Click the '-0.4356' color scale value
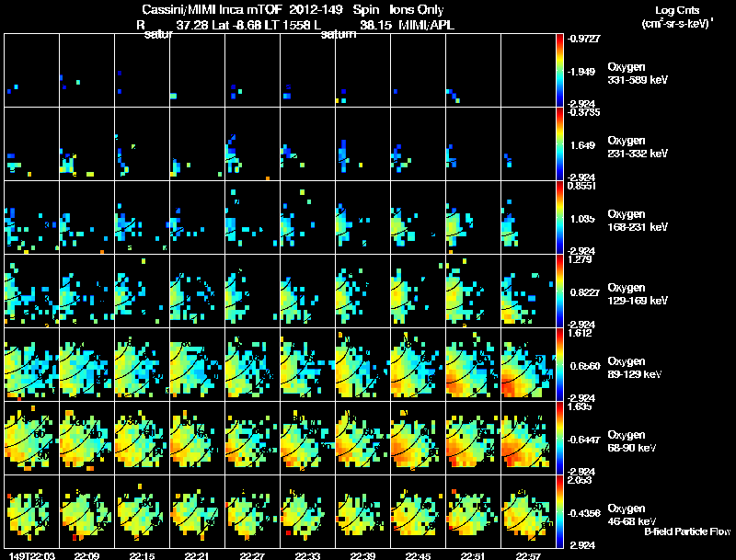The image size is (736, 560). point(583,513)
